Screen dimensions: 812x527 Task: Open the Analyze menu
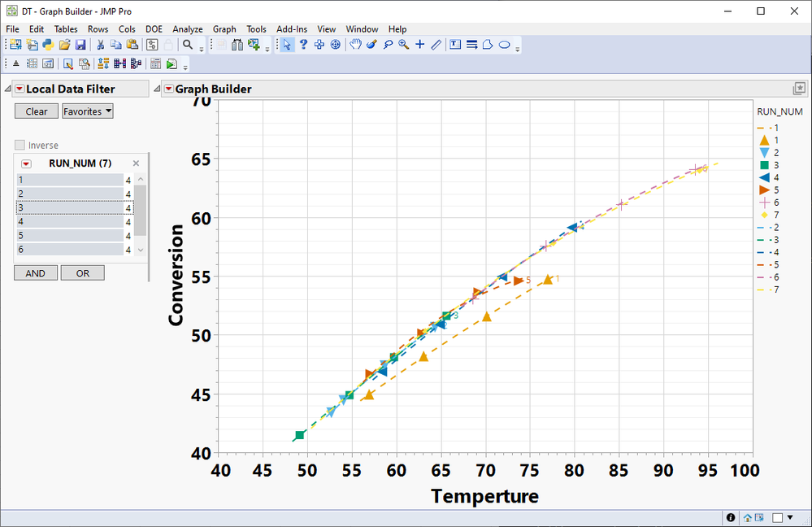pyautogui.click(x=188, y=29)
